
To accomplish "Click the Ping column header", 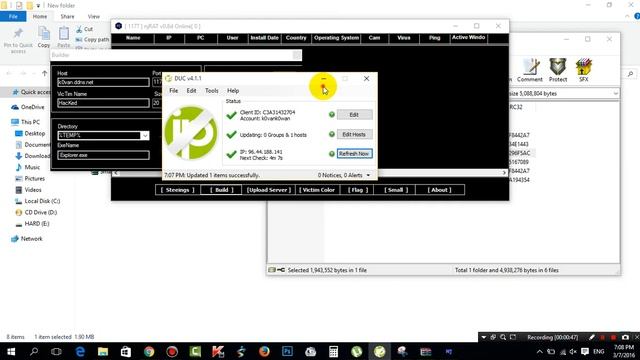I will (434, 38).
